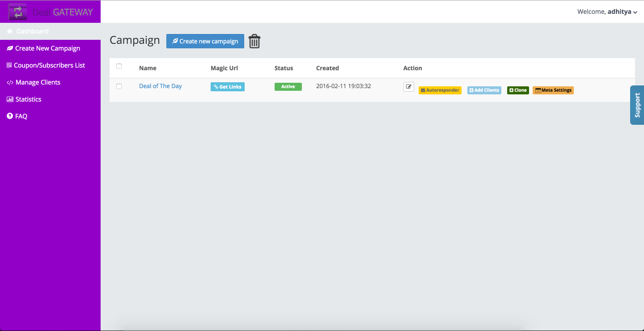This screenshot has width=644, height=331.
Task: Click the blue Create new campaign button
Action: tap(205, 41)
